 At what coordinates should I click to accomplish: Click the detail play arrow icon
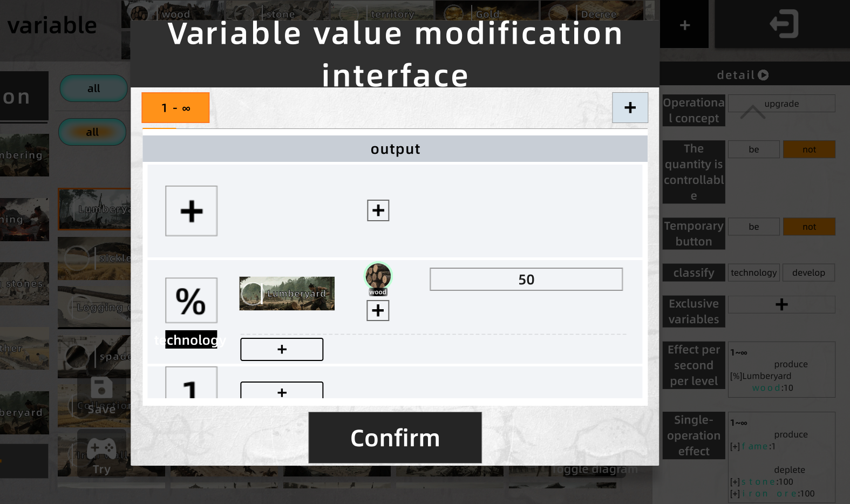(763, 75)
